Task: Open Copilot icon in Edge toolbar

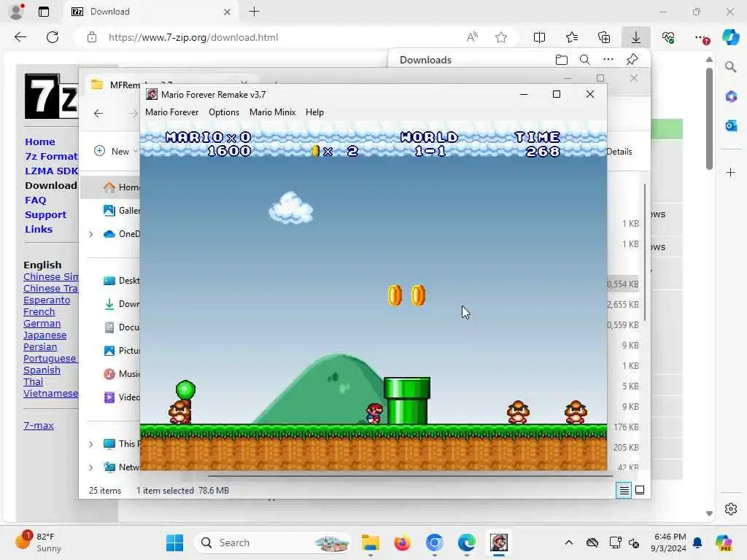Action: point(730,37)
